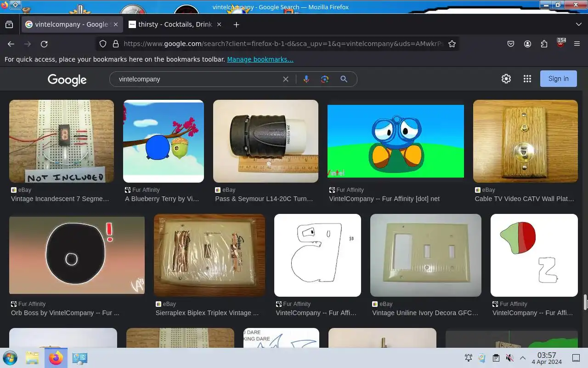
Task: Open the file manager from taskbar
Action: coord(32,358)
